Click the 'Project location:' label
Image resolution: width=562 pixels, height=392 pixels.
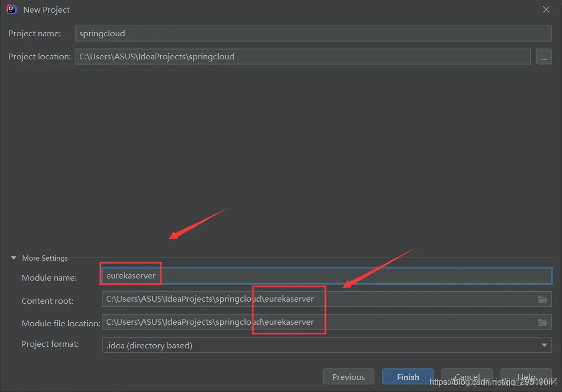coord(40,57)
